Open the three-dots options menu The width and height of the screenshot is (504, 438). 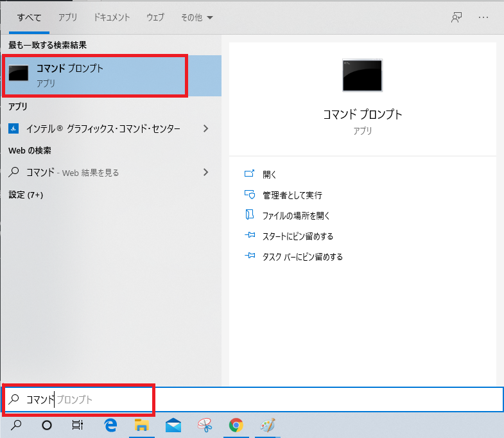[x=483, y=17]
